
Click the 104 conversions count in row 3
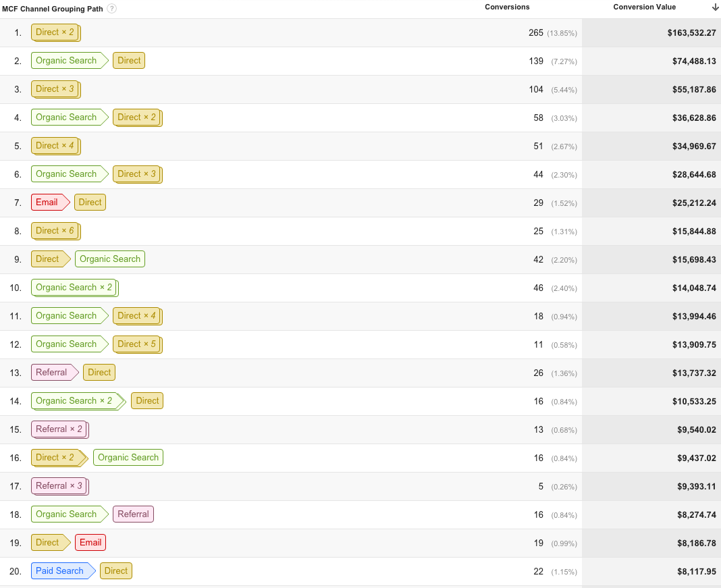point(536,90)
